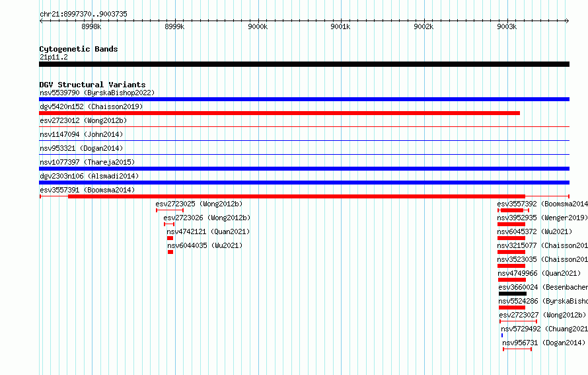Open nsv5524286 ByrskaBishop variant label
588x375 pixels.
543,301
